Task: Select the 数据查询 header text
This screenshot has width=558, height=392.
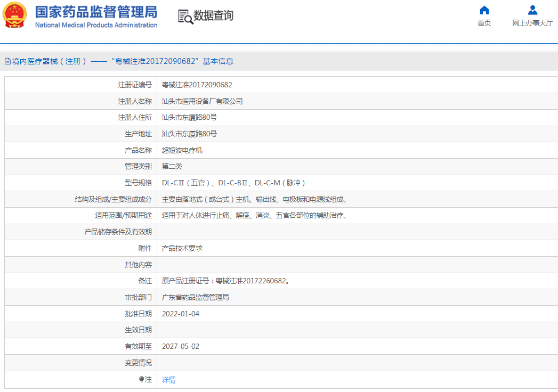Action: click(x=213, y=16)
